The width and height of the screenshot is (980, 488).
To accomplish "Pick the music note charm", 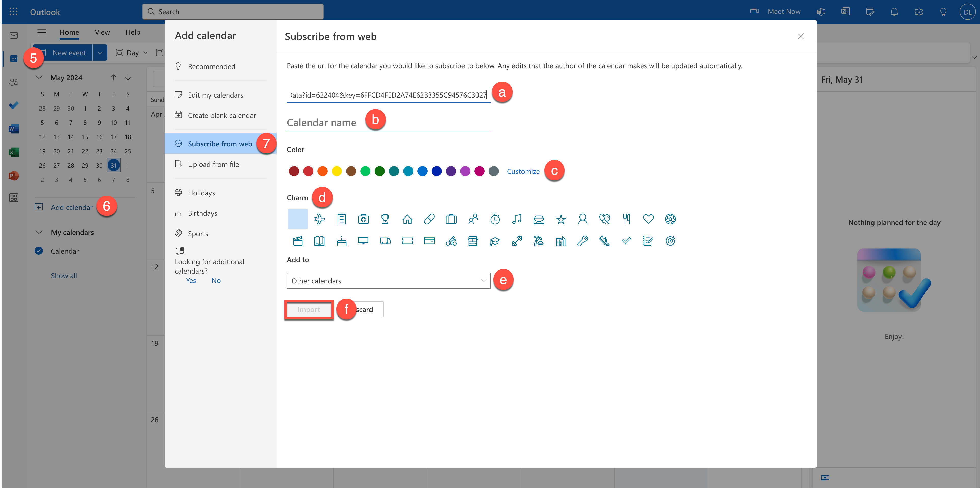I will pos(517,219).
